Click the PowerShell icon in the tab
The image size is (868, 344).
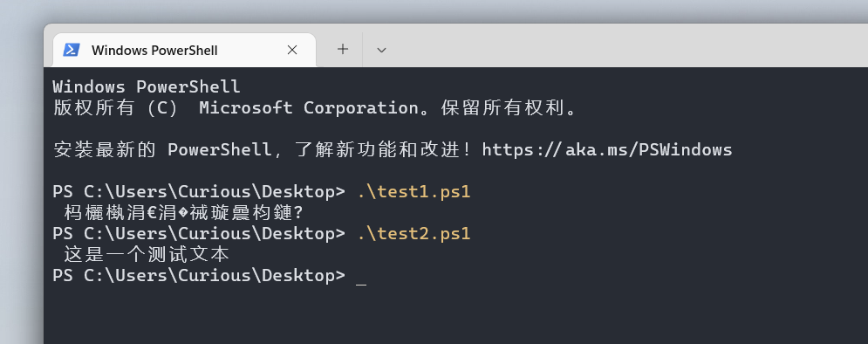[x=72, y=50]
